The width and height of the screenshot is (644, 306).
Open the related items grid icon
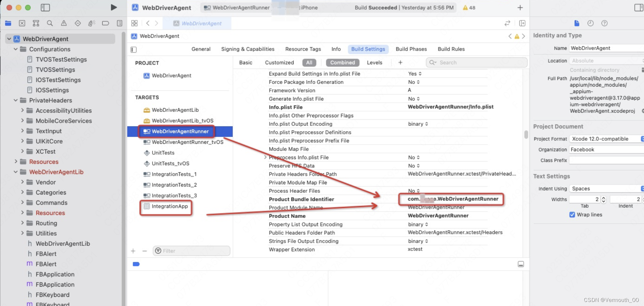pyautogui.click(x=135, y=23)
